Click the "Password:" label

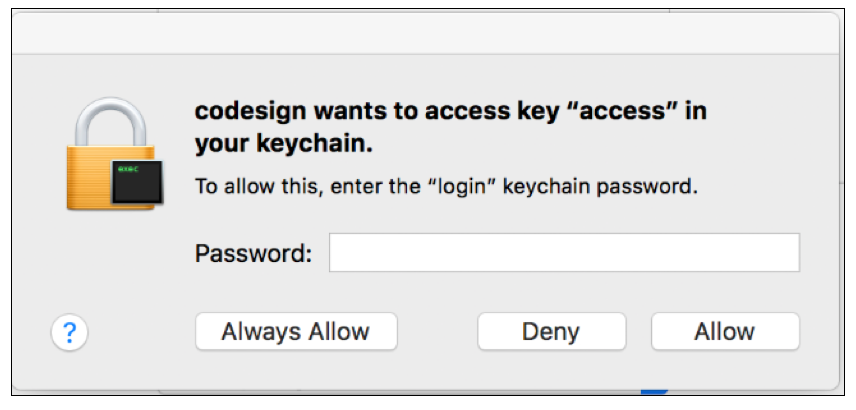click(x=254, y=253)
